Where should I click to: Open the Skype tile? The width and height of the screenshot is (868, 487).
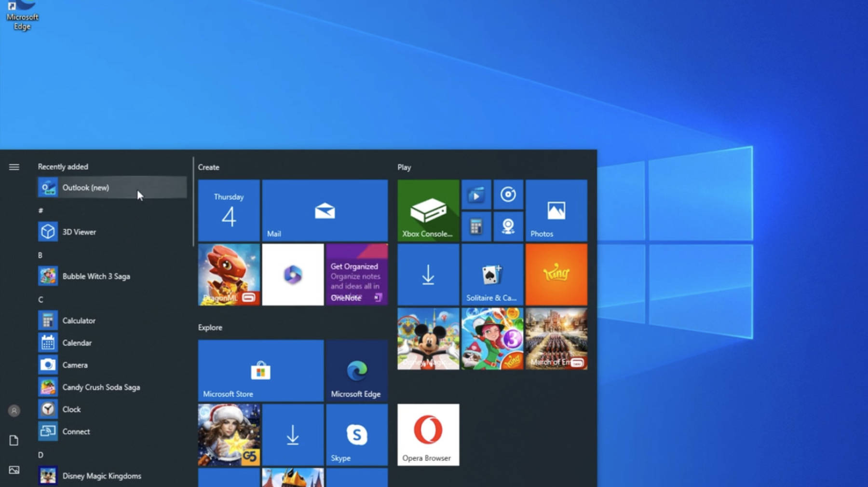pyautogui.click(x=357, y=435)
